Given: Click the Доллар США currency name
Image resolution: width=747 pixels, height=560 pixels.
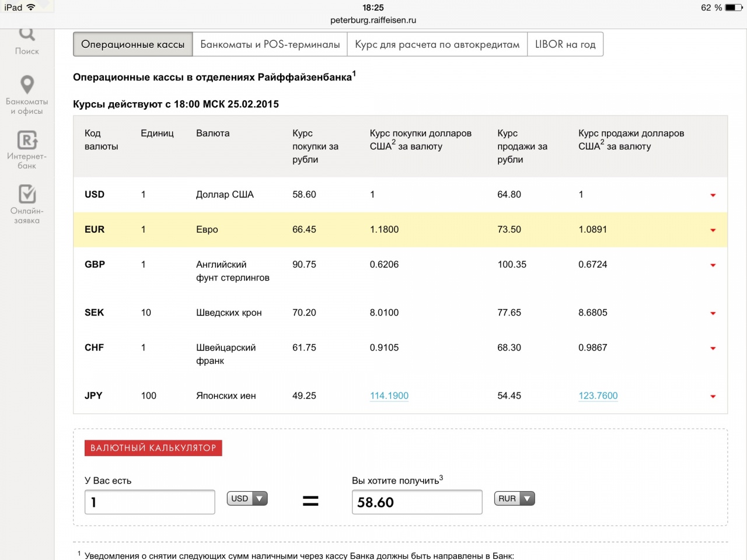Looking at the screenshot, I should click(x=225, y=194).
